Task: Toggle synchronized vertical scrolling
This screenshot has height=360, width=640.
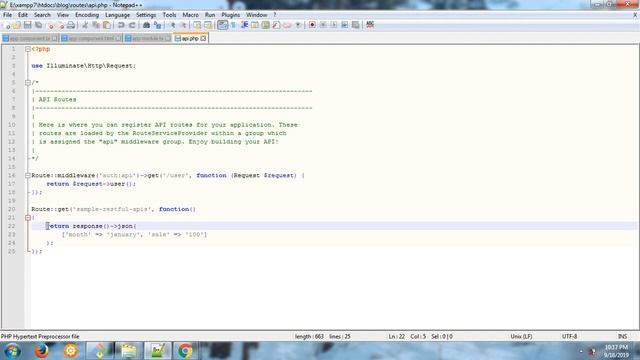Action: pos(197,25)
